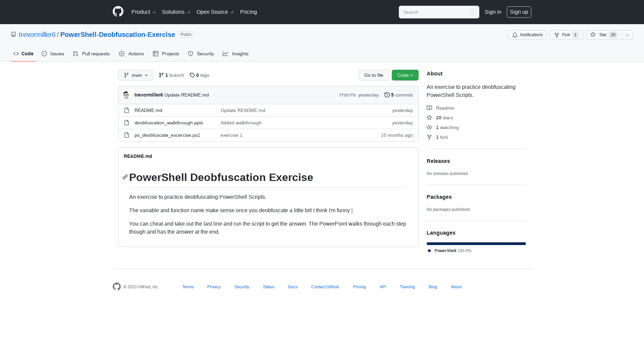The image size is (644, 362).
Task: Switch to the Issues tab
Action: (53, 54)
